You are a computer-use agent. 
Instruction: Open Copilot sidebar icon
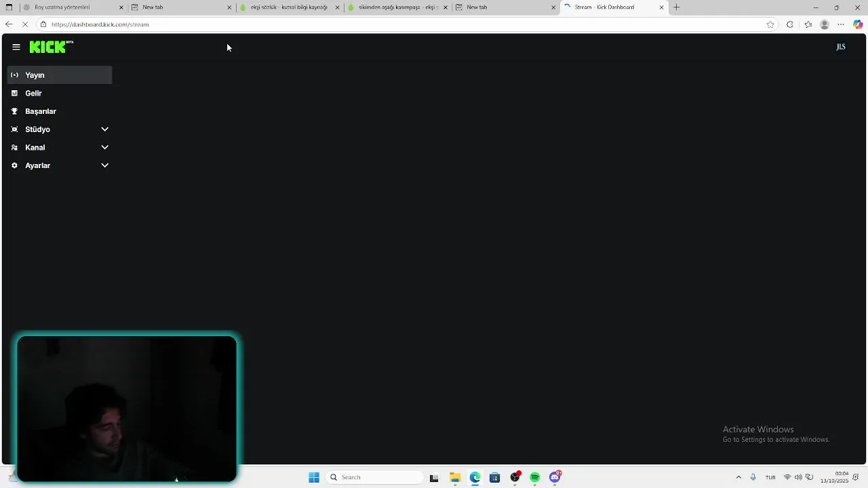point(858,24)
